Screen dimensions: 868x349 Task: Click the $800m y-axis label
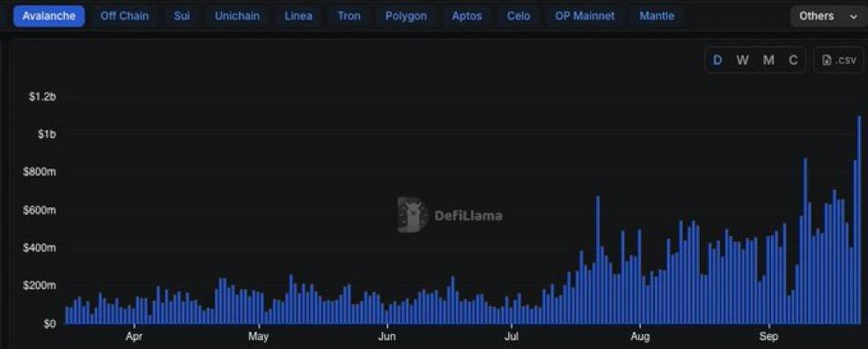(39, 172)
